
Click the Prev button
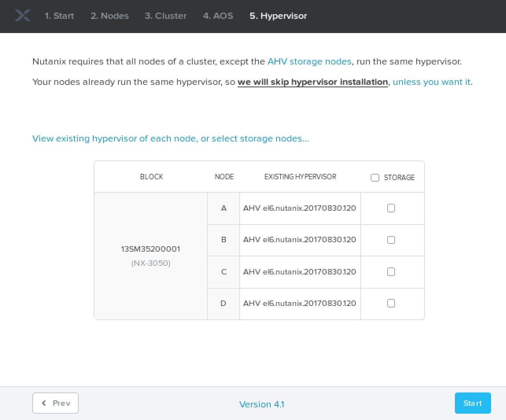55,403
